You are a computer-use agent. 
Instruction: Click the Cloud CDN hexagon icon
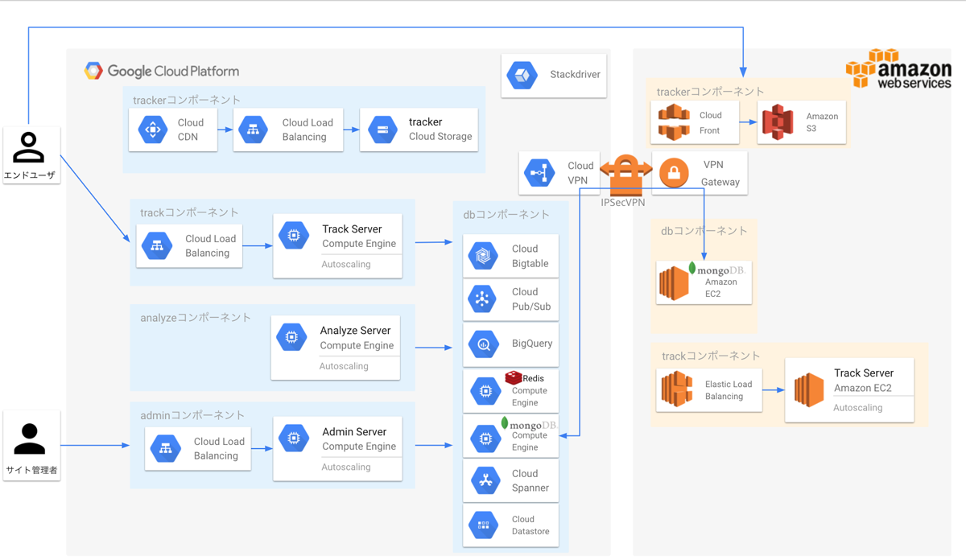153,130
